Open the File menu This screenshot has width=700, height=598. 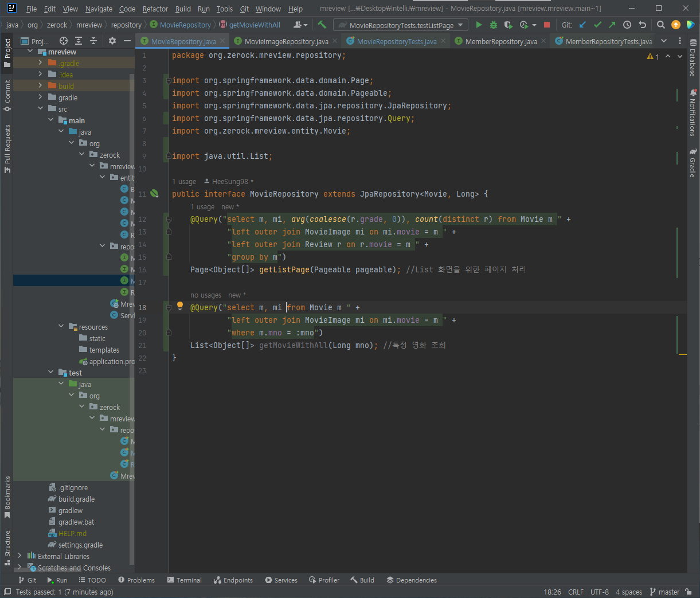coord(32,9)
